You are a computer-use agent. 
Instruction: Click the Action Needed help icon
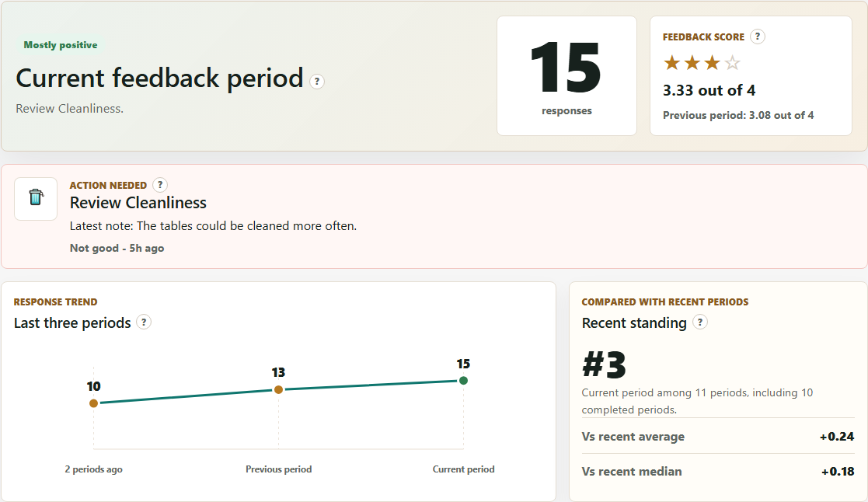point(160,185)
